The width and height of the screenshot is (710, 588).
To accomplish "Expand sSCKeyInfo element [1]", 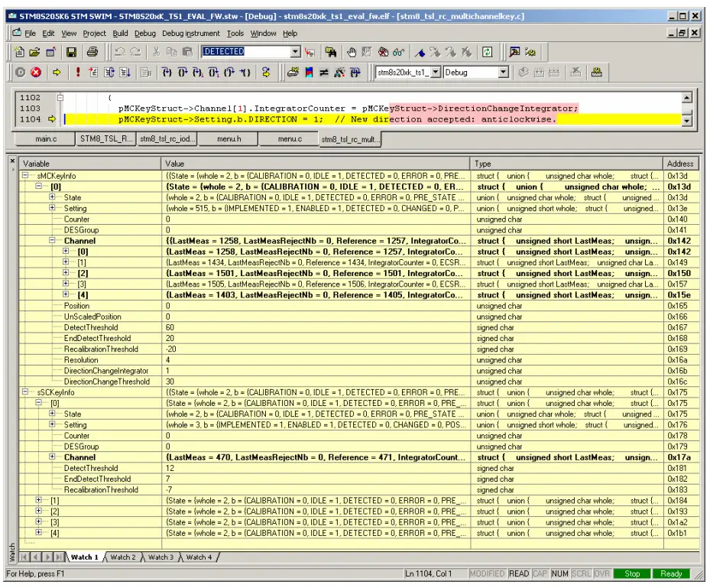I will pyautogui.click(x=39, y=500).
